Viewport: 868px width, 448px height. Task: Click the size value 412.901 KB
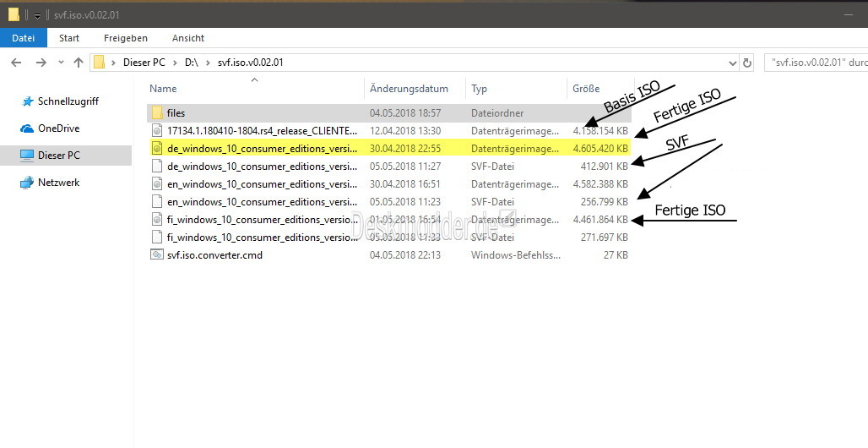[x=605, y=167]
